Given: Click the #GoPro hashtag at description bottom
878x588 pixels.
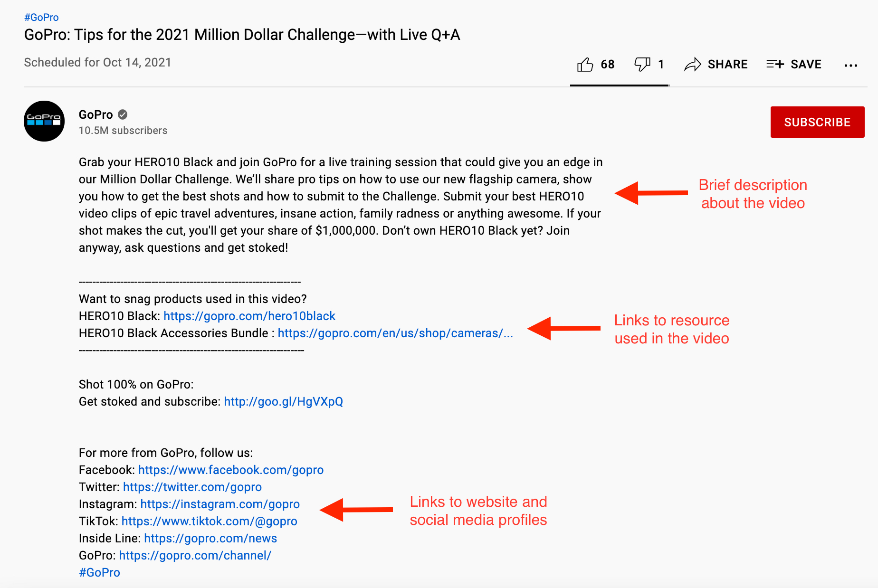Looking at the screenshot, I should pyautogui.click(x=99, y=572).
